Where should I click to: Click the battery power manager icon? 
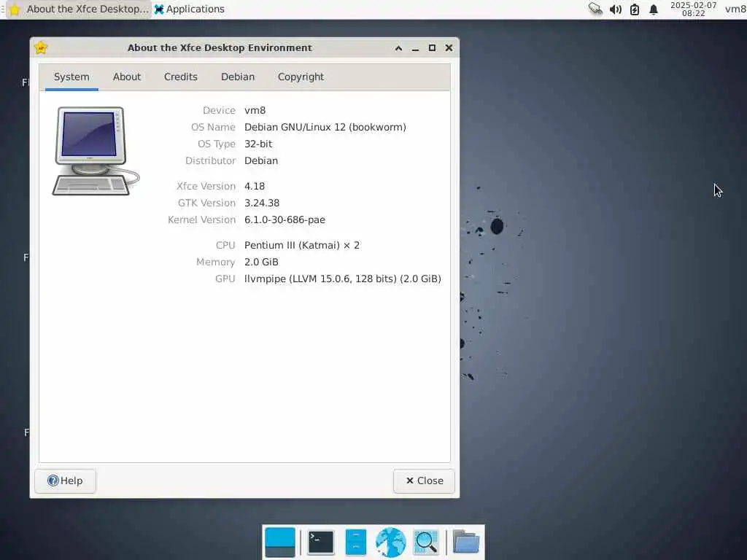tap(635, 9)
